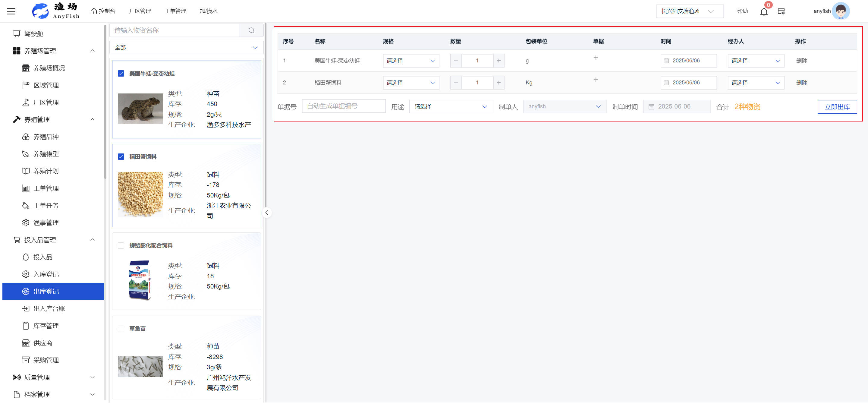
Task: Delete the 稻田蟹饲料 row
Action: (x=801, y=83)
